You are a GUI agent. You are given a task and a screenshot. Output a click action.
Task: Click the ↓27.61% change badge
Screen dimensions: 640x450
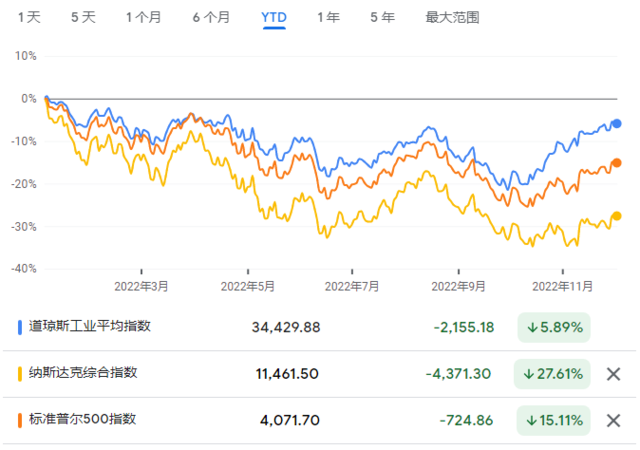click(x=552, y=374)
